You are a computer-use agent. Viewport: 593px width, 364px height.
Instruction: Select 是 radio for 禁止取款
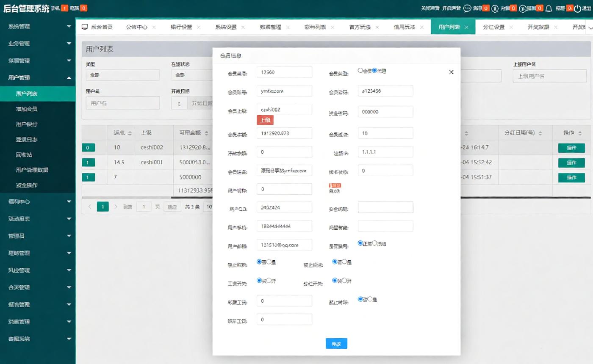[269, 262]
